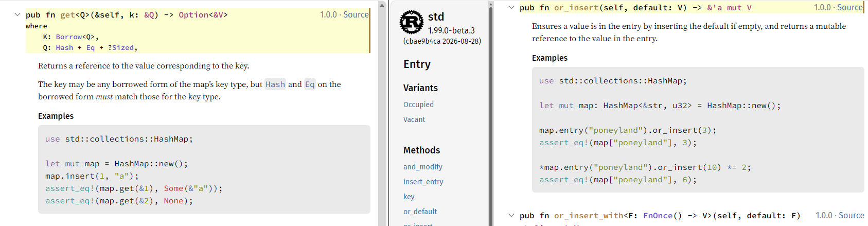The height and width of the screenshot is (226, 868).
Task: Click the let mut map HashMap<&str, u32> line
Action: 660,106
